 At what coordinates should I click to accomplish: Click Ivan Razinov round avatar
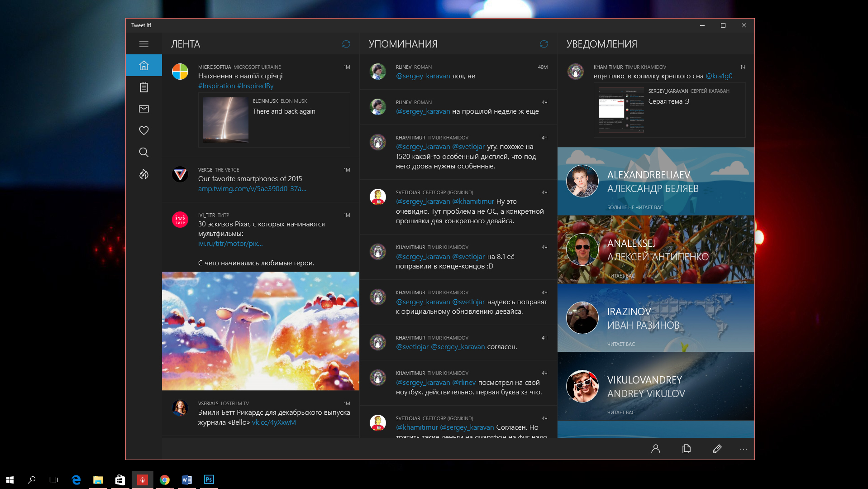tap(582, 318)
